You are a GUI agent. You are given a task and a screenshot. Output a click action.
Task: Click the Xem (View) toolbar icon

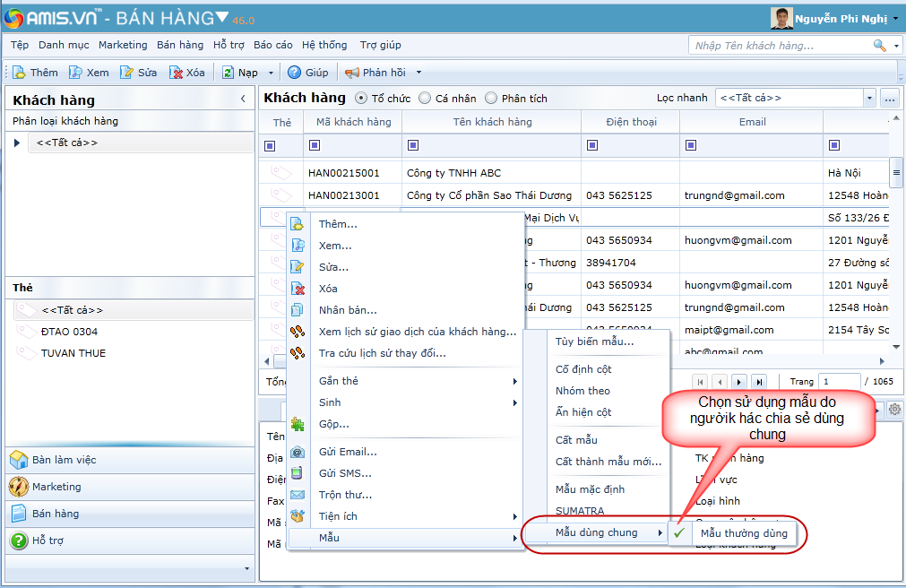[x=76, y=73]
